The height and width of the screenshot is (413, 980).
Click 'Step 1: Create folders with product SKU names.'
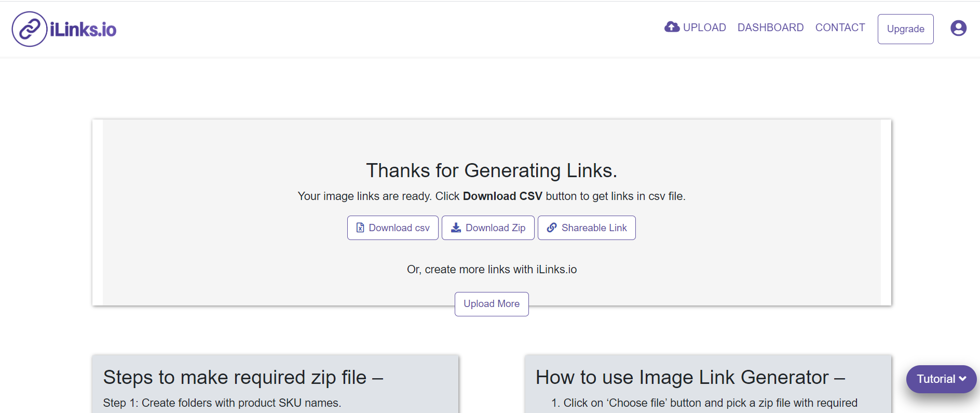(x=222, y=403)
